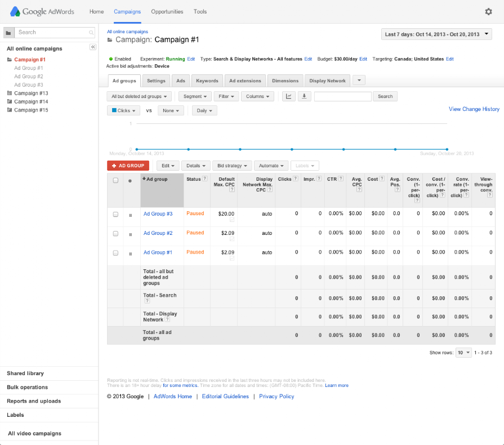The width and height of the screenshot is (504, 445).
Task: Click All online campaigns breadcrumb link
Action: [127, 32]
